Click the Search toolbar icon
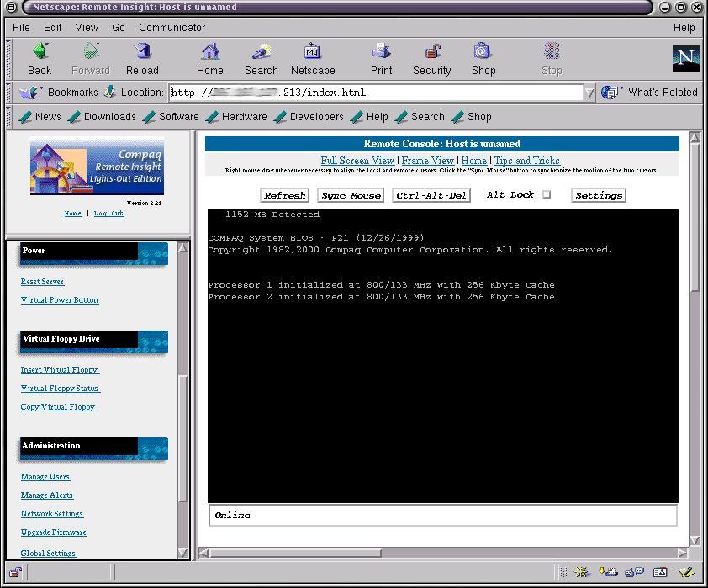This screenshot has height=588, width=708. pos(261,57)
